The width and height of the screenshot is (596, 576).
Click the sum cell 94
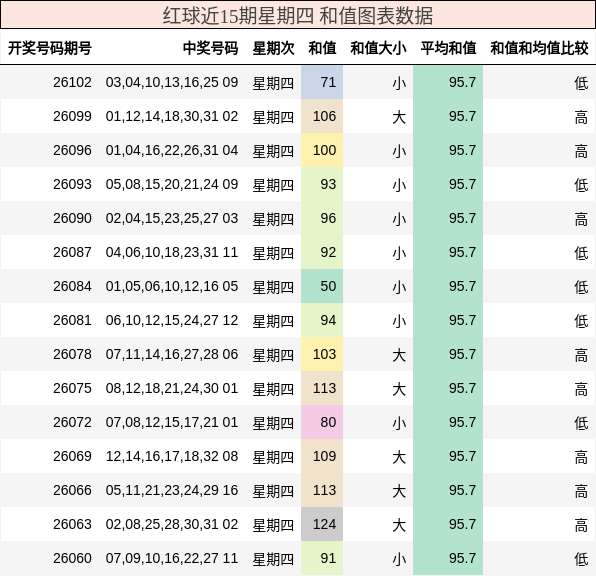coord(322,321)
